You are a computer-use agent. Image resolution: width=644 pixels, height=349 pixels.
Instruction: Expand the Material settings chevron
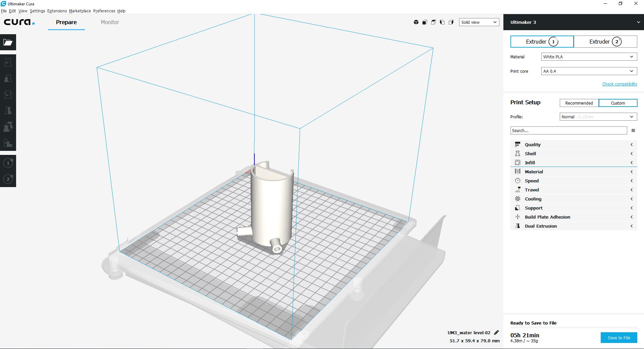(x=632, y=172)
